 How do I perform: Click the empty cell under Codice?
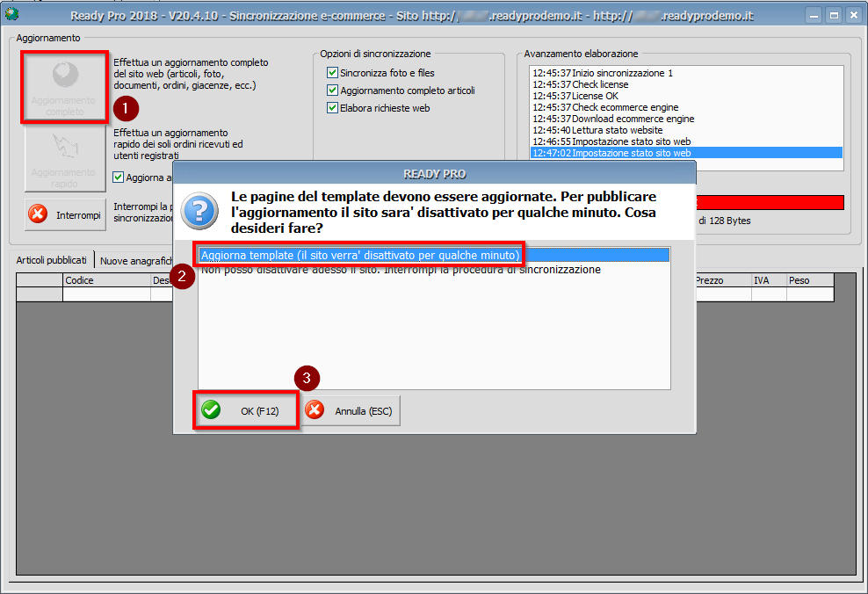point(107,294)
